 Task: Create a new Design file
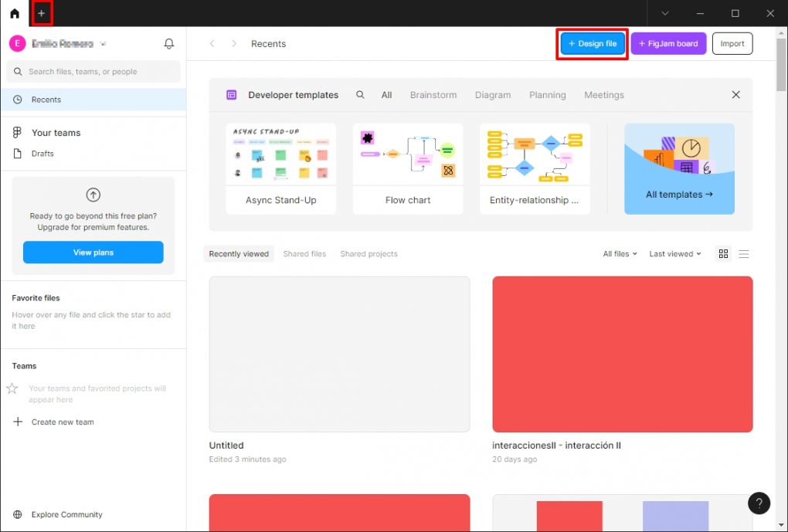coord(593,44)
